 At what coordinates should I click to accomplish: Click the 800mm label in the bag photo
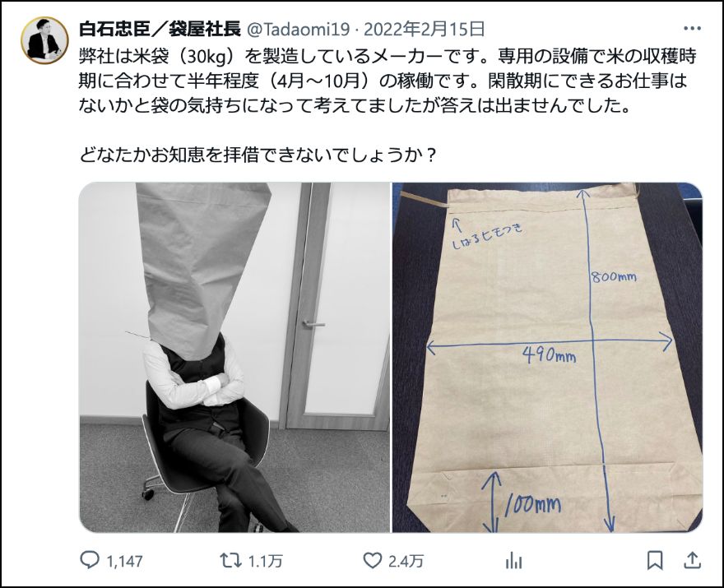[614, 277]
